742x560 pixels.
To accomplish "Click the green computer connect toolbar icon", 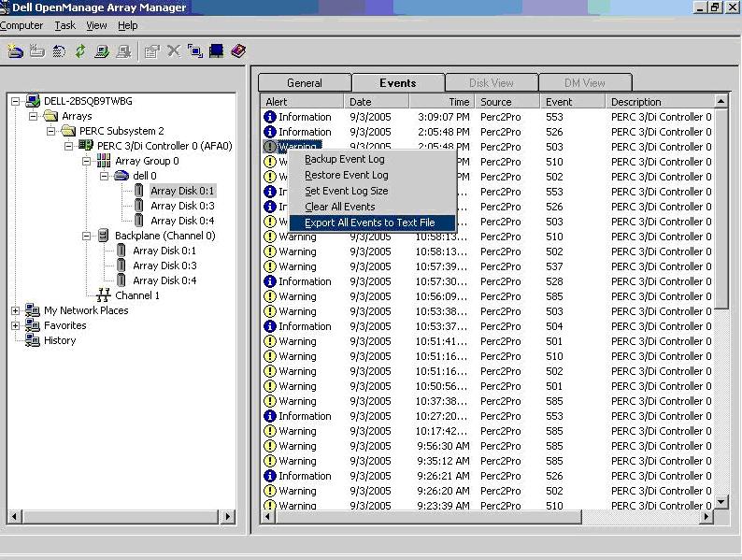I will 101,51.
